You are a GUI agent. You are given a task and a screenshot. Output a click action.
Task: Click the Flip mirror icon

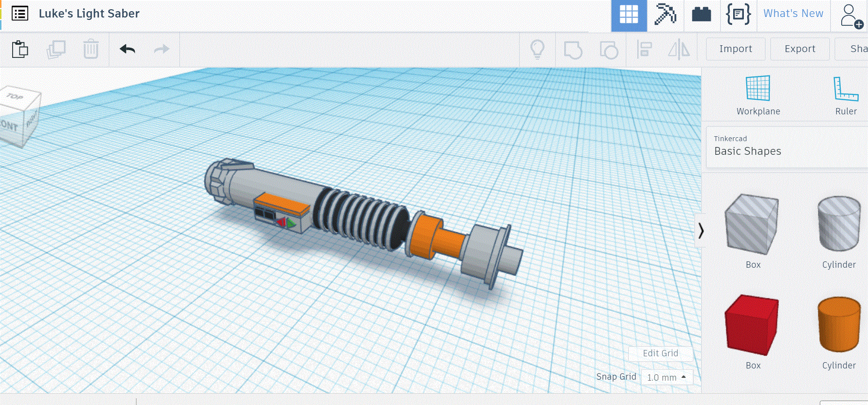tap(679, 49)
